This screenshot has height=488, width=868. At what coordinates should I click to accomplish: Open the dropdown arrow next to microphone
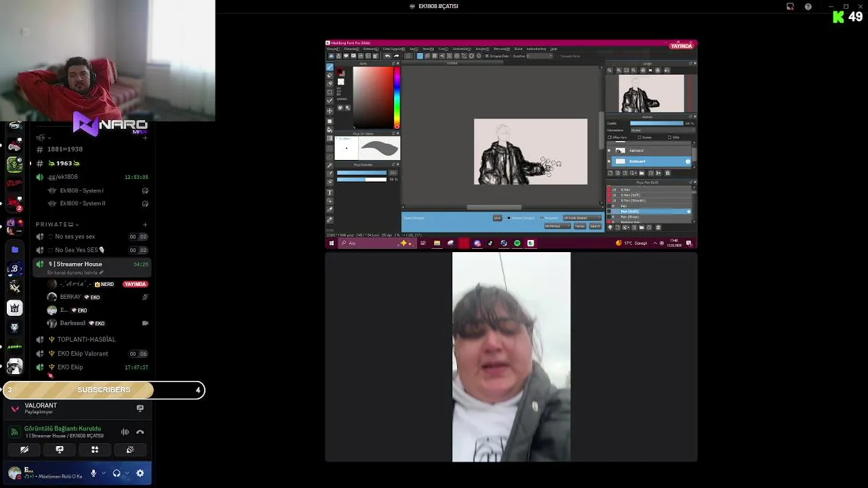click(x=103, y=473)
